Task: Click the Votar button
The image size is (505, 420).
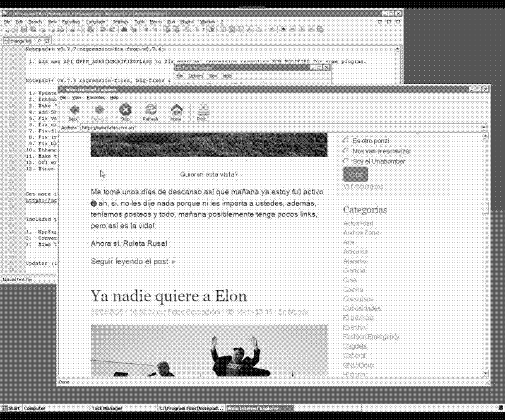Action: click(x=355, y=175)
